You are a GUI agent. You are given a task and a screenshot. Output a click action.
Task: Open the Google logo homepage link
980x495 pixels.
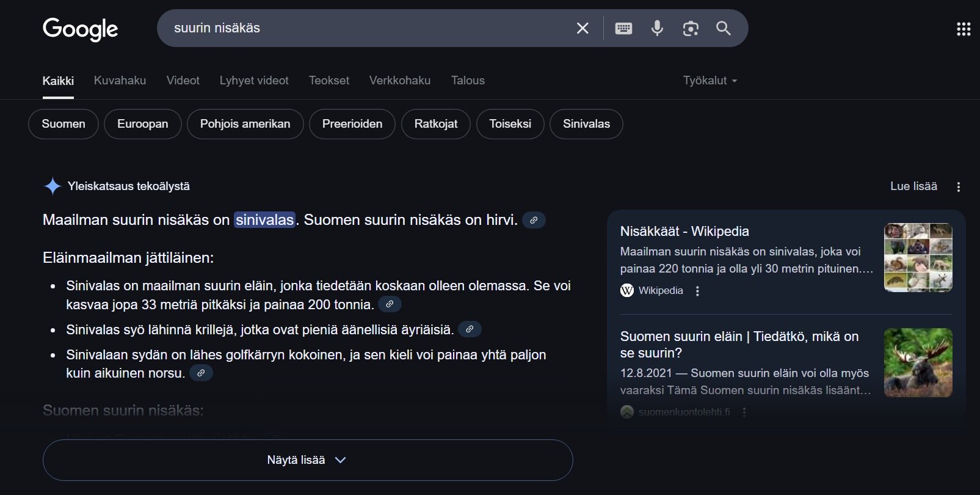(80, 29)
